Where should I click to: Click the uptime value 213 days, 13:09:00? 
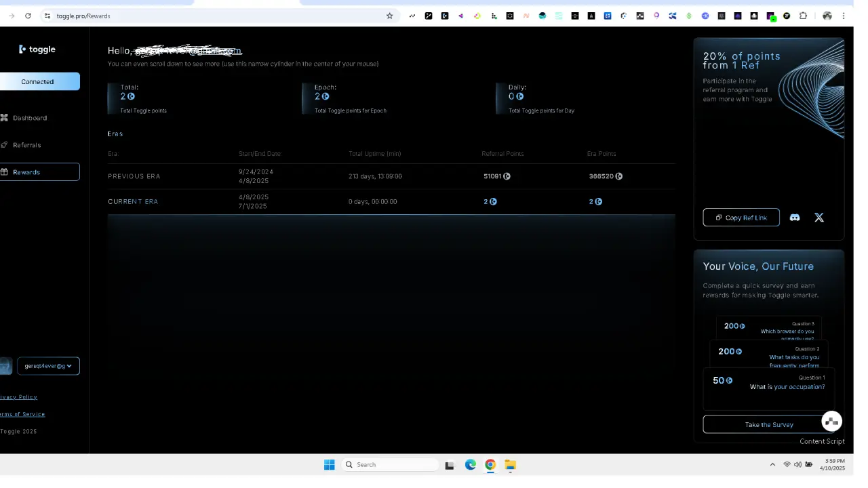[375, 176]
